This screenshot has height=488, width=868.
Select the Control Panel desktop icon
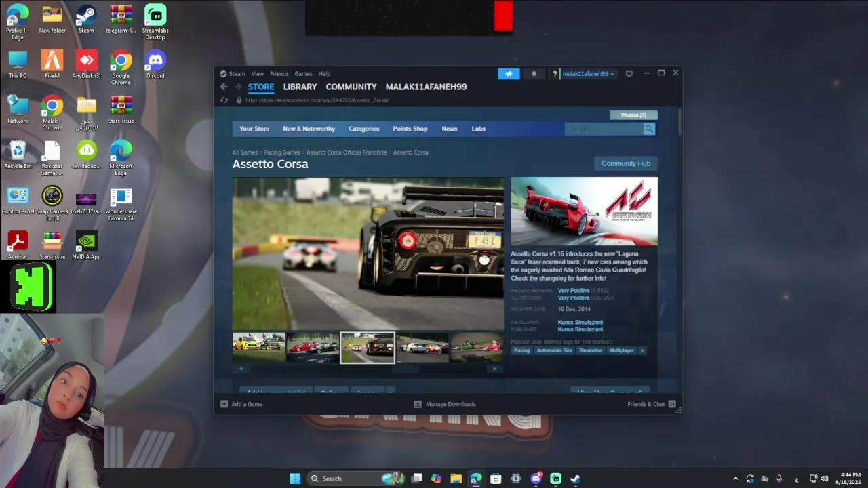[x=18, y=200]
